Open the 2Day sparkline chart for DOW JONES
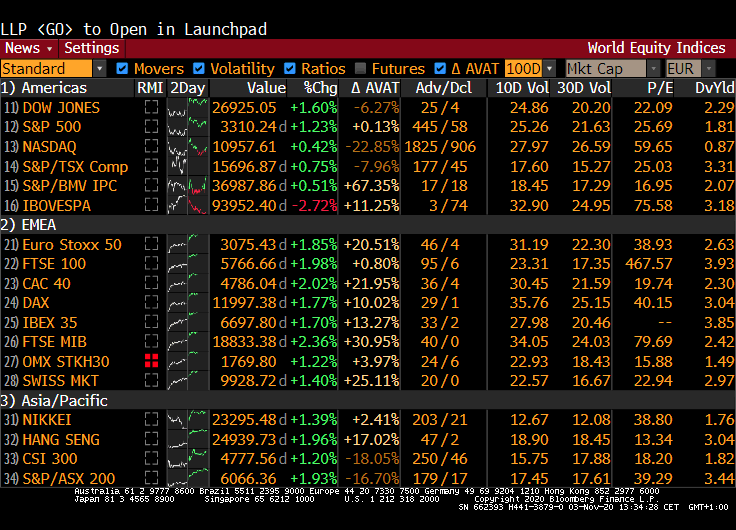The height and width of the screenshot is (530, 736). pos(188,108)
